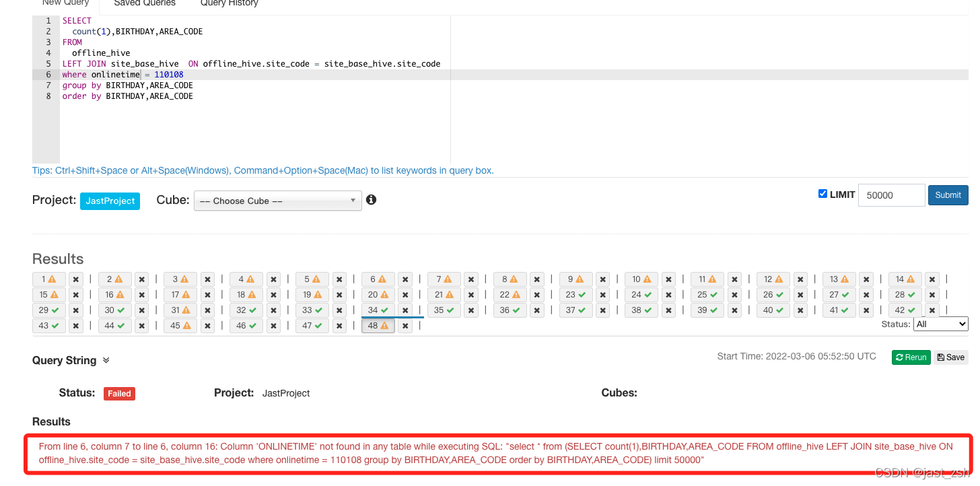Click offline_hive table name in editor
This screenshot has height=486, width=980.
tap(101, 53)
